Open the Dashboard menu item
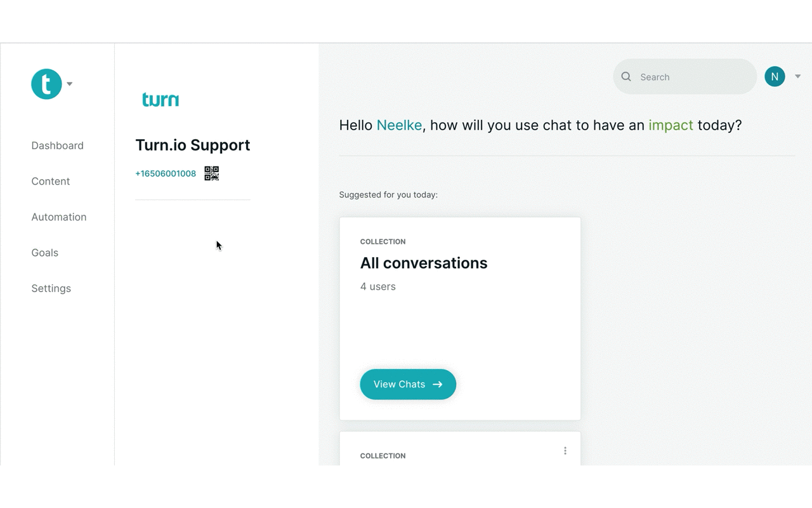Viewport: 812px width, 508px height. [57, 145]
